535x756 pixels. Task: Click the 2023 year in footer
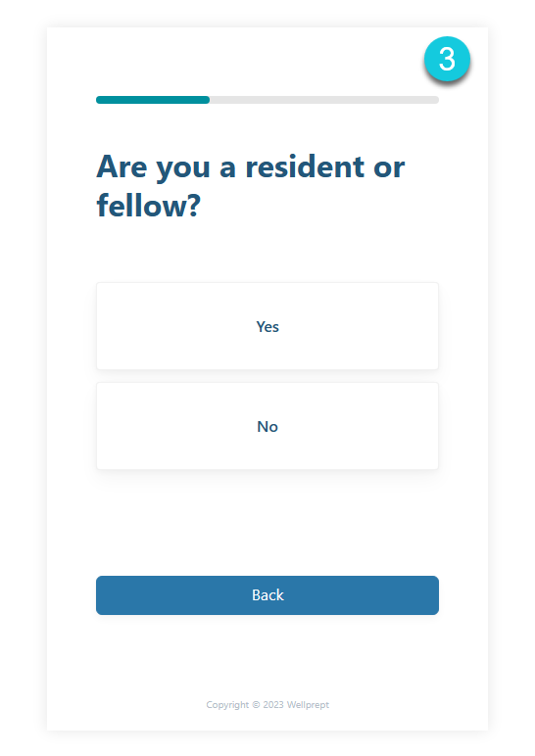click(273, 704)
